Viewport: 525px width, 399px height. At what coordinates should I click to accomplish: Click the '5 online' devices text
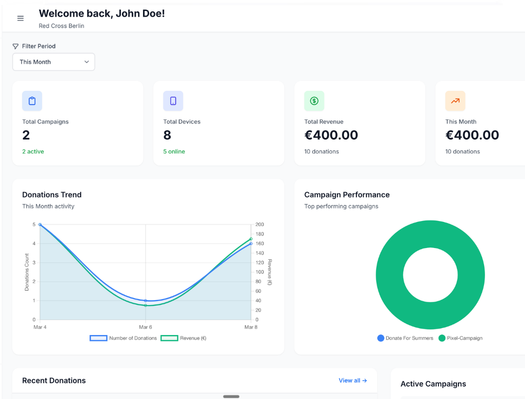click(174, 152)
